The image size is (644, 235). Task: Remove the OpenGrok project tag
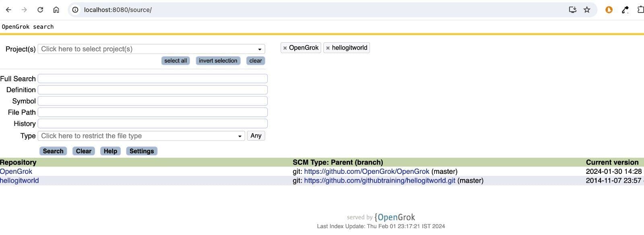[x=285, y=48]
